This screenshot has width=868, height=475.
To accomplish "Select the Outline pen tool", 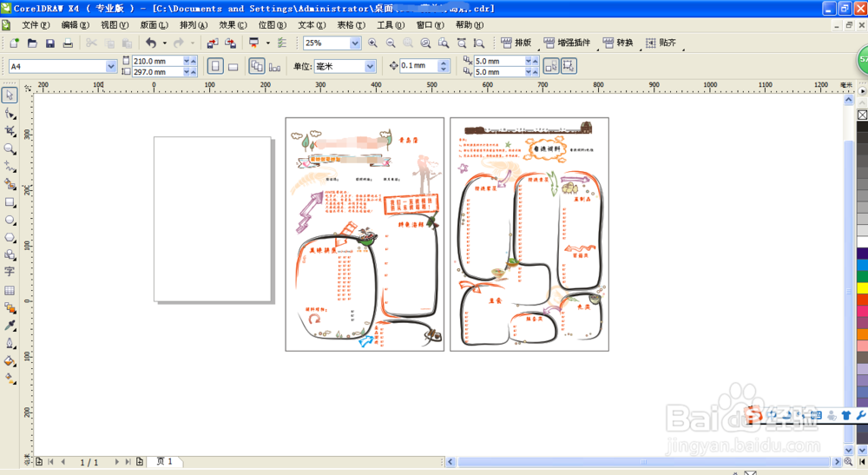I will [x=10, y=343].
